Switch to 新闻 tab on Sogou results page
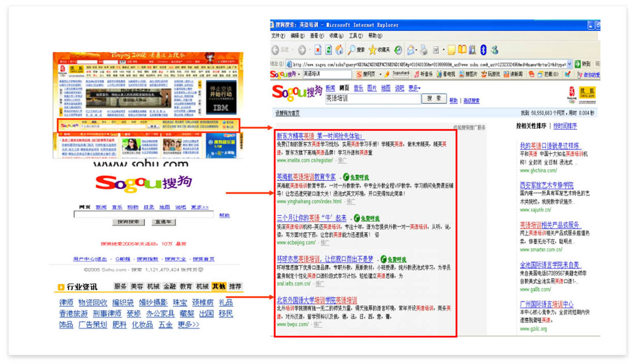The height and width of the screenshot is (364, 635). 331,88
